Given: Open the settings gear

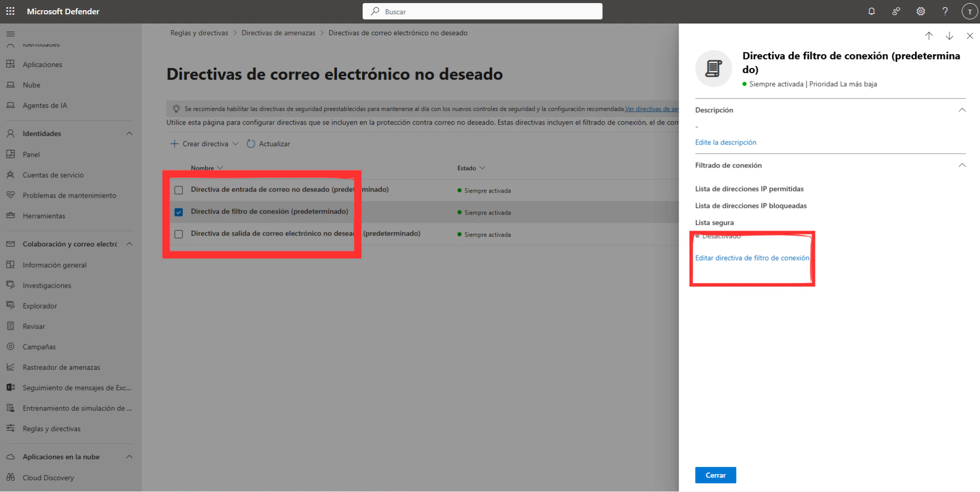Looking at the screenshot, I should tap(920, 11).
